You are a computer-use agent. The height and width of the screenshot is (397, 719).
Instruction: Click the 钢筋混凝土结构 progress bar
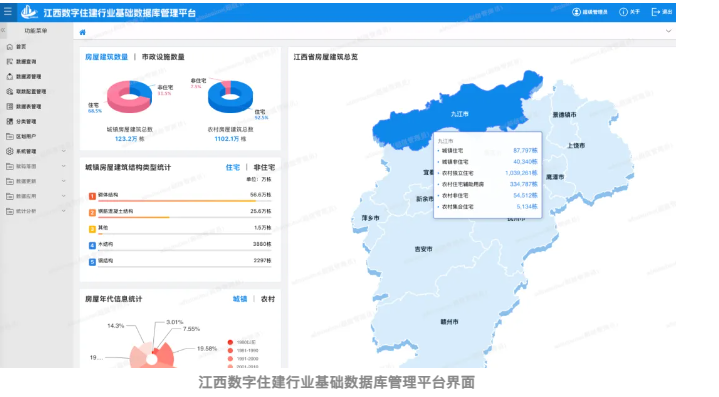tap(184, 217)
